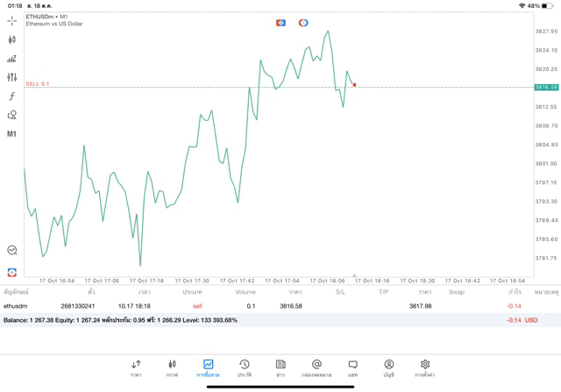
Task: Open the ประวัติ (History) tab
Action: point(245,367)
